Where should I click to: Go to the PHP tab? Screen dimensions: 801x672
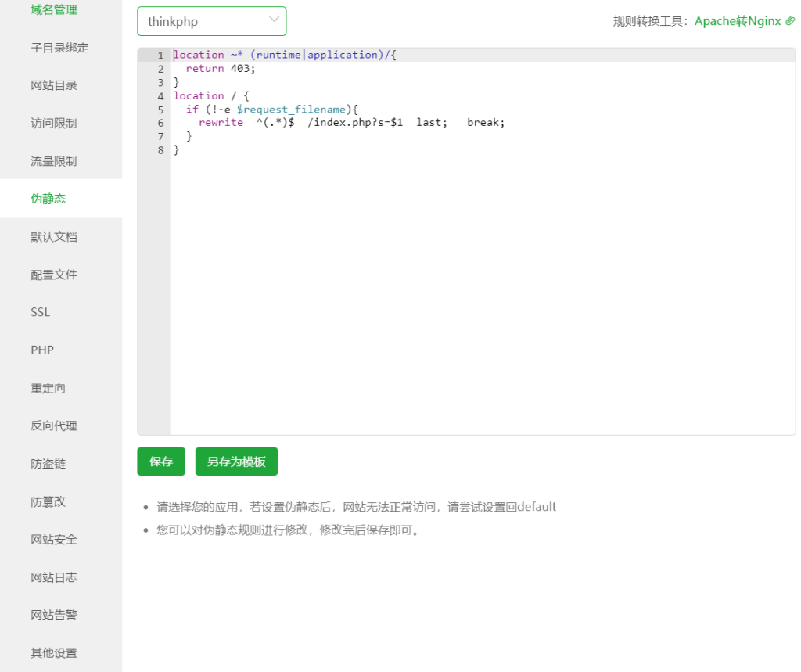click(42, 350)
